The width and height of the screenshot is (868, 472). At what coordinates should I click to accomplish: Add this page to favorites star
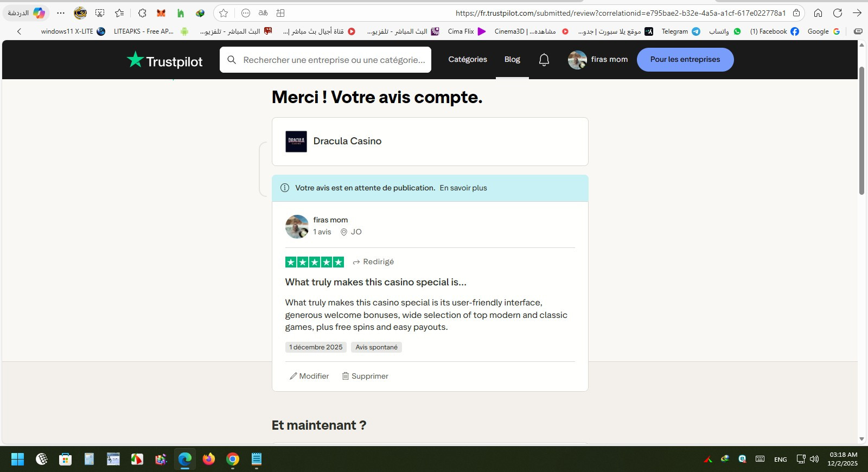(224, 13)
